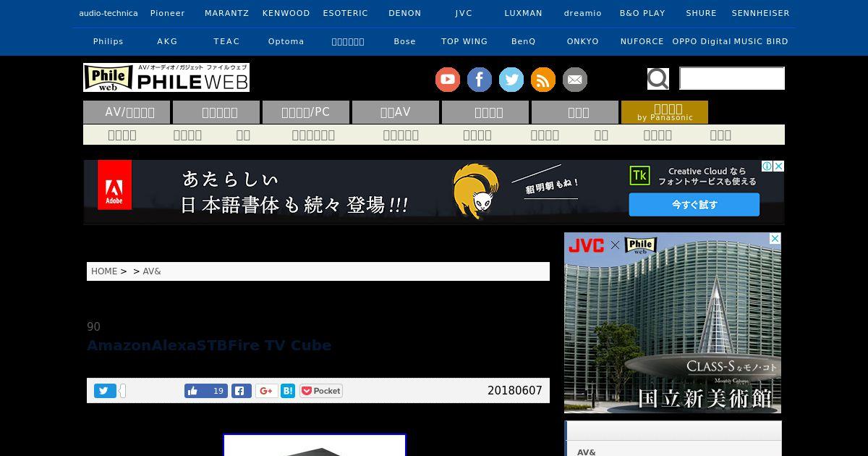Open the MARANTZ brand link
Image resolution: width=868 pixels, height=456 pixels.
tap(227, 13)
